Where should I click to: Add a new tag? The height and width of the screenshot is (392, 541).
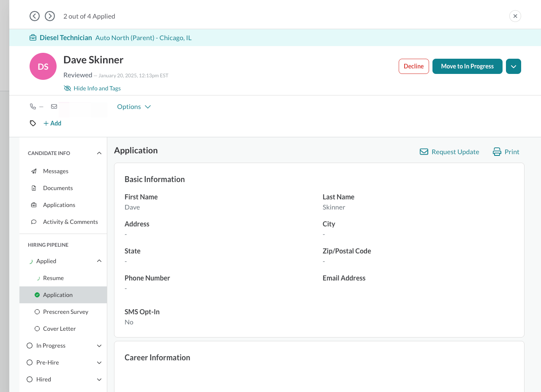click(52, 123)
